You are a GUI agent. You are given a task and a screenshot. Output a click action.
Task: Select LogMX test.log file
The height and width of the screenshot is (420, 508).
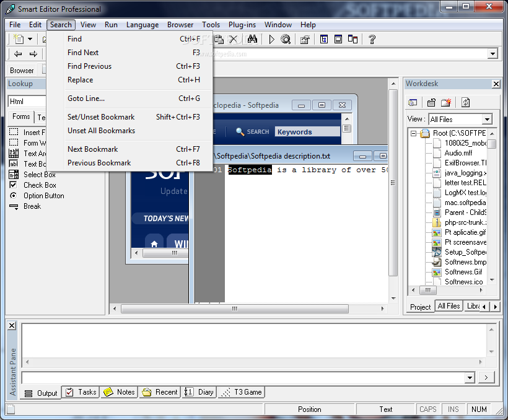465,193
